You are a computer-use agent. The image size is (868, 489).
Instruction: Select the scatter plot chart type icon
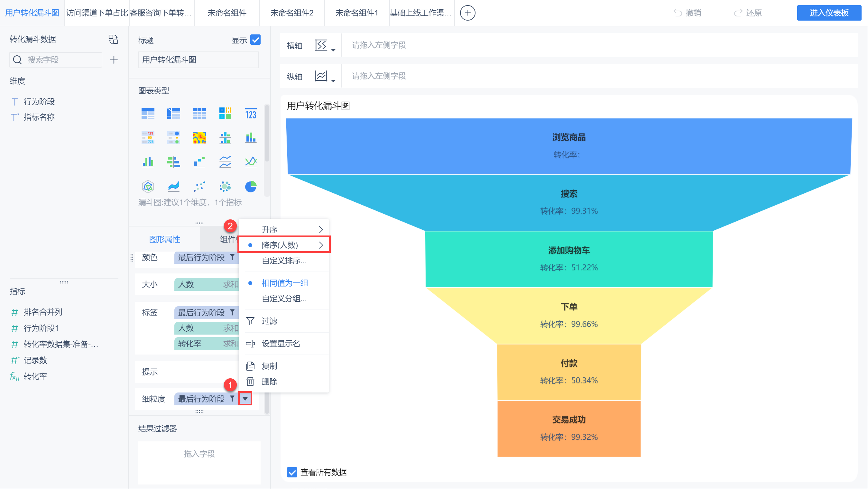click(x=199, y=186)
